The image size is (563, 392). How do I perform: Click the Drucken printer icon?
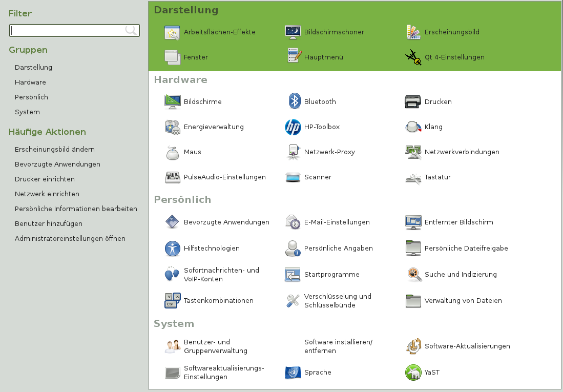click(x=413, y=102)
